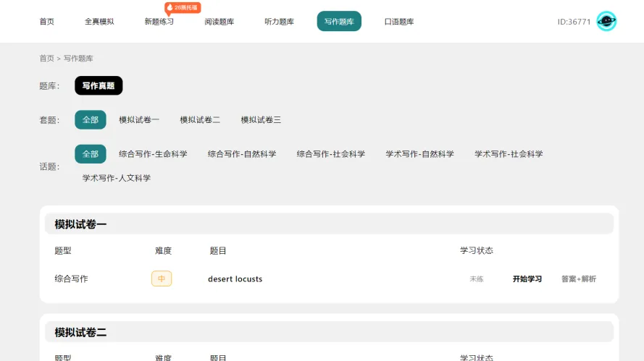Switch to 听力题库 tab
Screen dimensions: 644x361
[280, 22]
